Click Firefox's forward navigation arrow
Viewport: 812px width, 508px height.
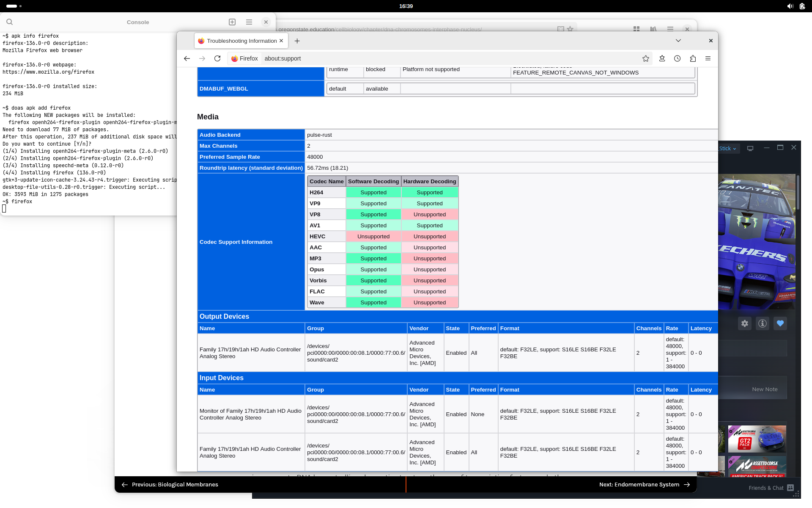(202, 58)
